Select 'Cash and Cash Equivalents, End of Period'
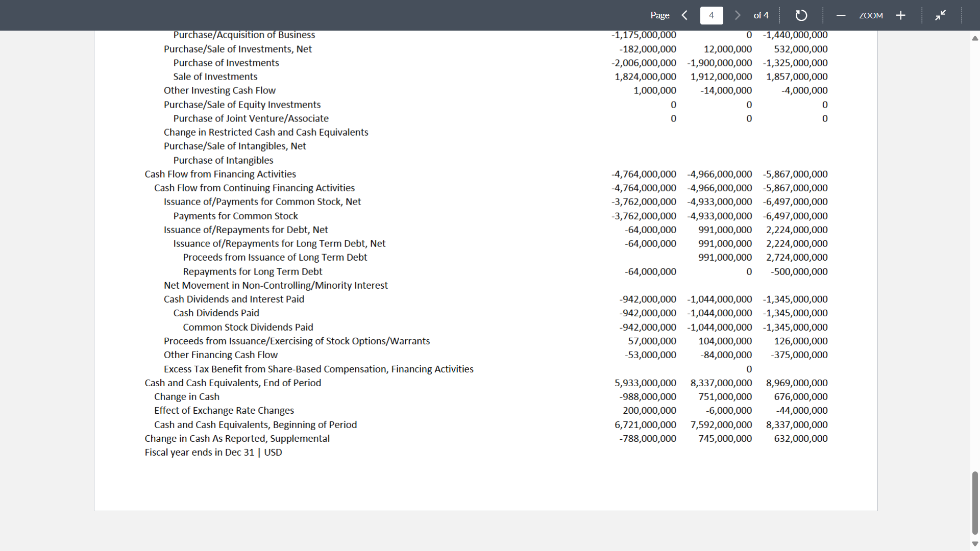This screenshot has height=551, width=980. [x=233, y=383]
